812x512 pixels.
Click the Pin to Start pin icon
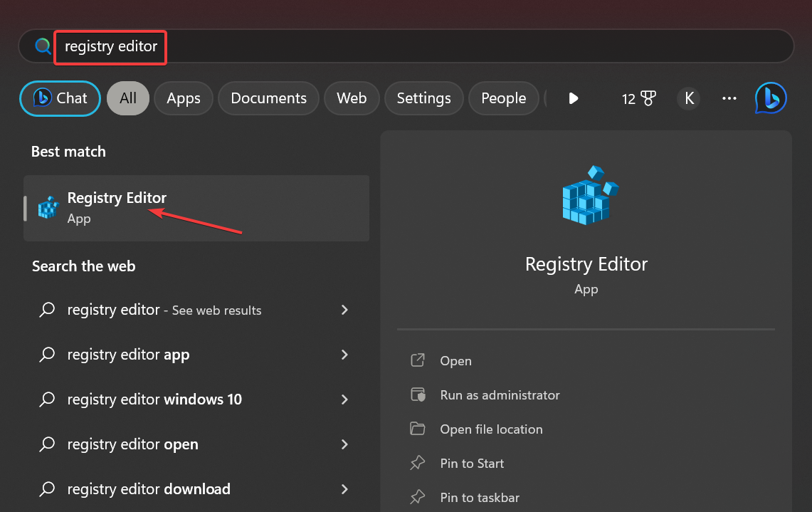coord(418,464)
